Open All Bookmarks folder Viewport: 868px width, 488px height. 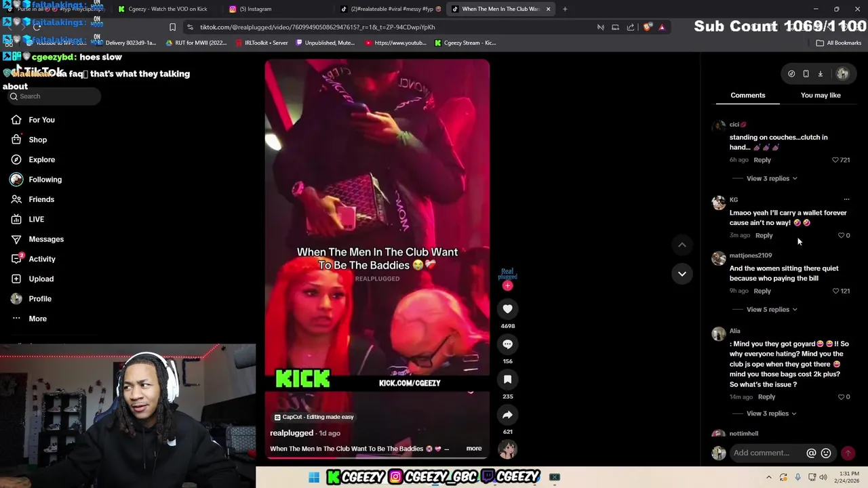[x=839, y=43]
